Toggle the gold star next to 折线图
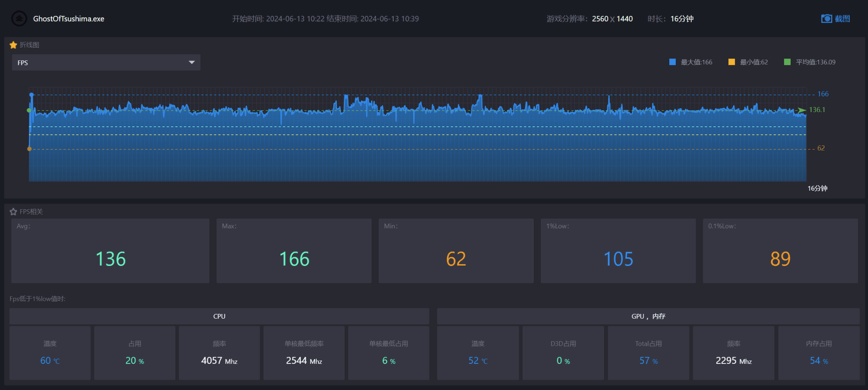Image resolution: width=868 pixels, height=390 pixels. coord(13,45)
